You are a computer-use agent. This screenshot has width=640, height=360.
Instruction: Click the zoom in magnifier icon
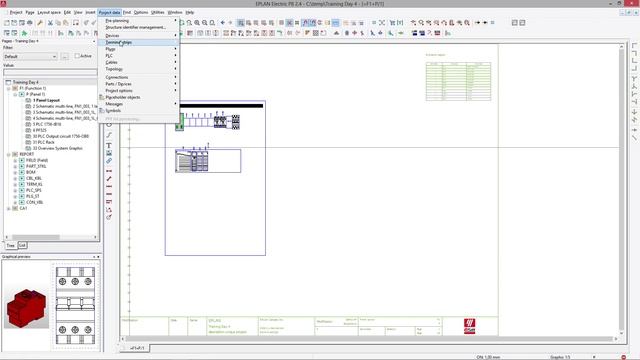(197, 23)
